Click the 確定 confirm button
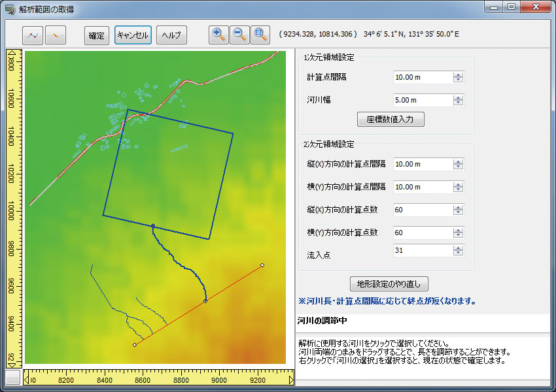This screenshot has height=392, width=556. (96, 35)
